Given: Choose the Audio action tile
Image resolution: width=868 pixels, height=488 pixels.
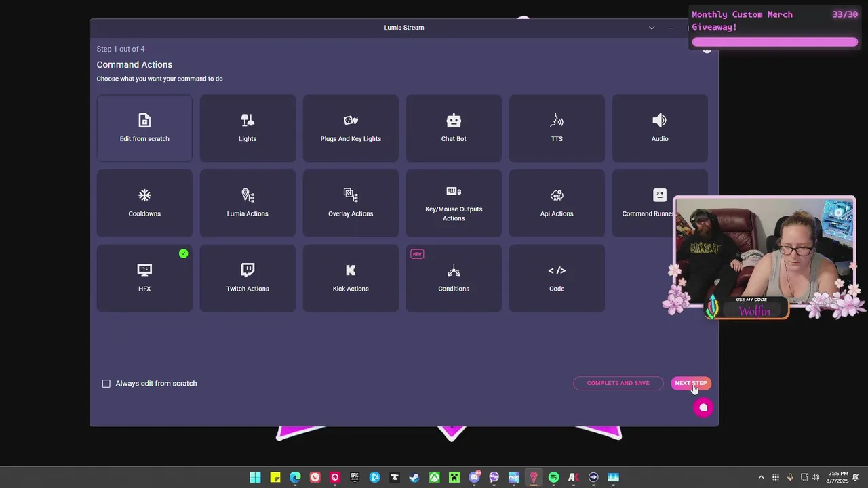Looking at the screenshot, I should (x=660, y=128).
